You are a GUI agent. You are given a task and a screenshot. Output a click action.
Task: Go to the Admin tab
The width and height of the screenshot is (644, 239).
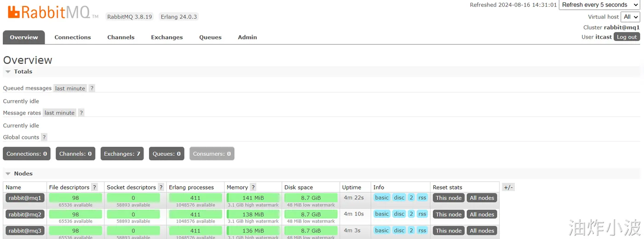point(247,37)
